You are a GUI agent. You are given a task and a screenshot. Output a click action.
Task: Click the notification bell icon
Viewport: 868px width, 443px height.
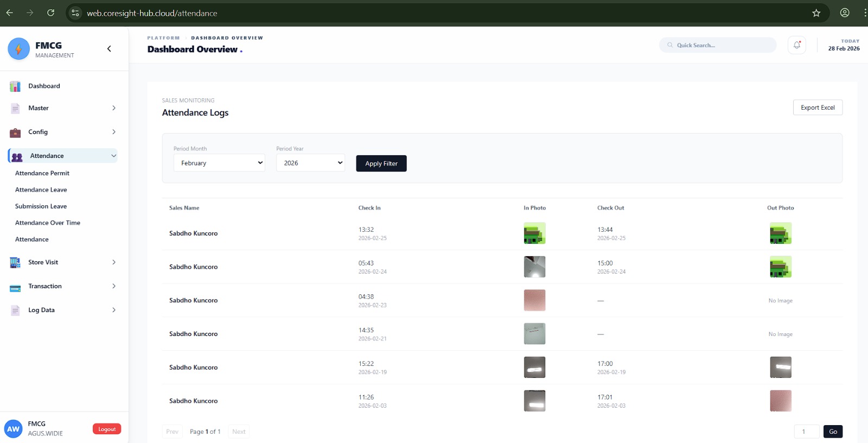point(796,45)
